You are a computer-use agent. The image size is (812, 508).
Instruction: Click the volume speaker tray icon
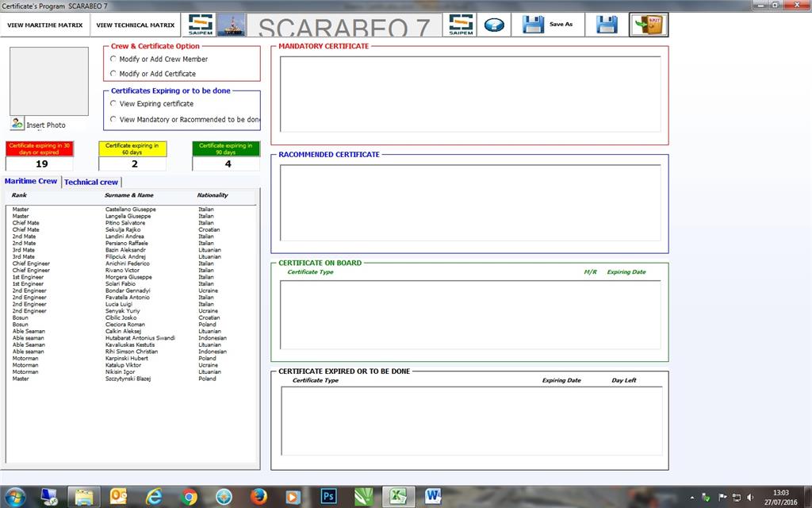tap(750, 498)
